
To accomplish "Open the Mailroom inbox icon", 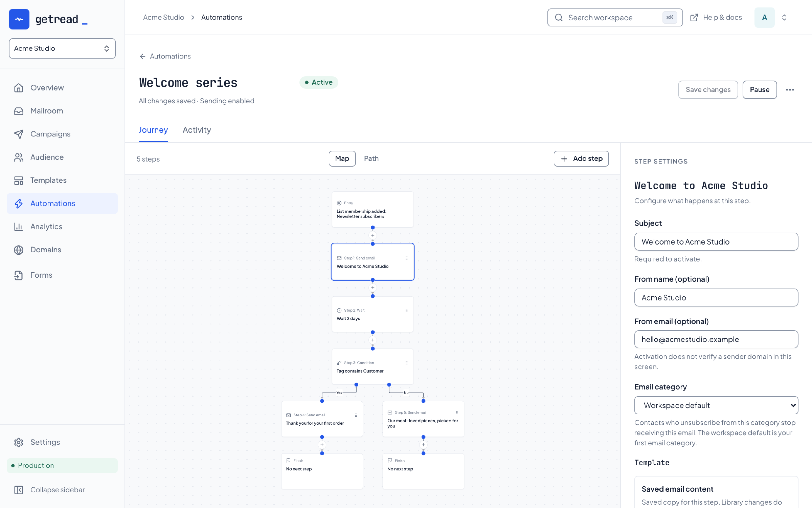I will pos(19,111).
